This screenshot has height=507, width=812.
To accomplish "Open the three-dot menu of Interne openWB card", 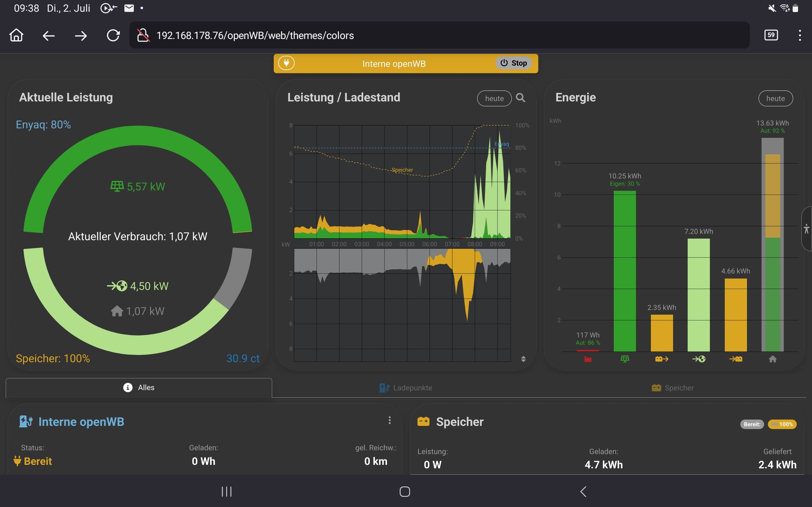I will (x=390, y=420).
